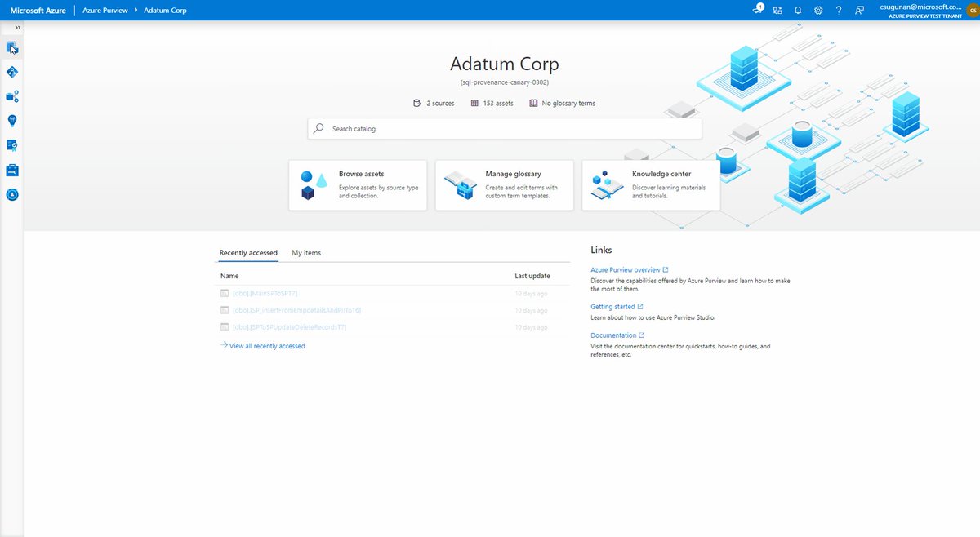Open the certificate Policy sidebar icon
Viewport: 980px width, 537px height.
coord(12,145)
